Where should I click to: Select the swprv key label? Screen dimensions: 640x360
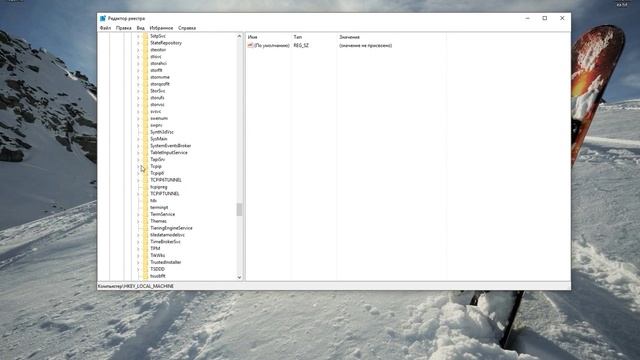[156, 125]
